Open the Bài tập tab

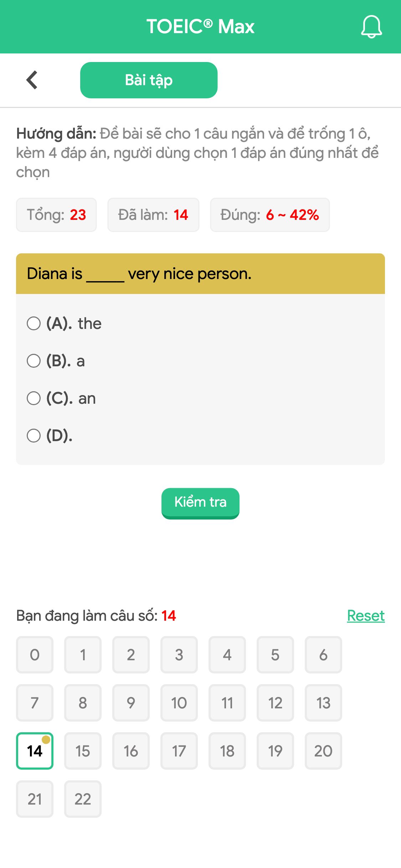pyautogui.click(x=149, y=80)
